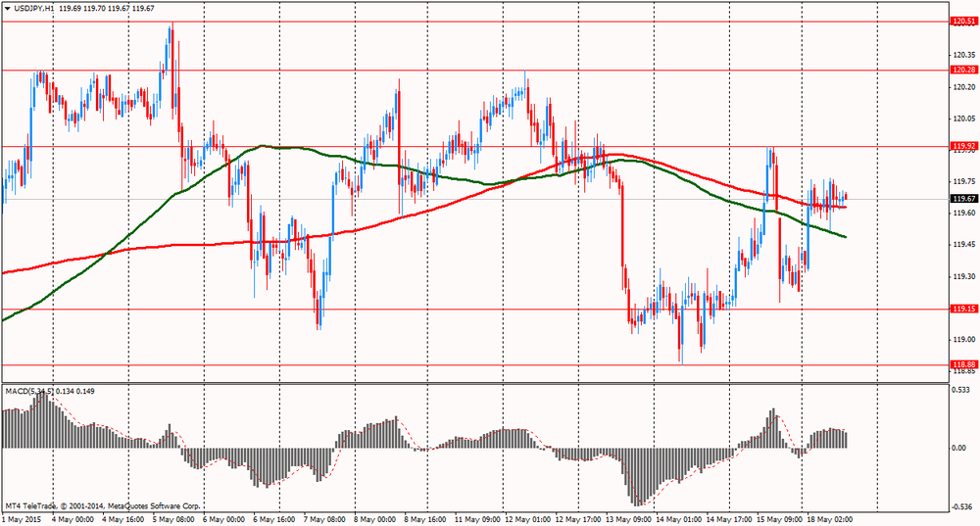Screen dimensions: 980x526
Task: Click the 14 May 01:00 time label
Action: (x=679, y=519)
